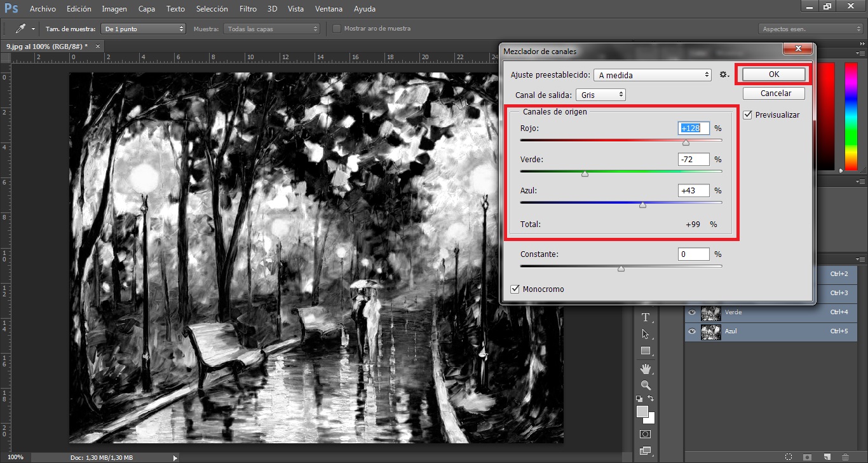This screenshot has height=463, width=868.
Task: Open Canal de salida dropdown showing Gris
Action: click(x=601, y=95)
